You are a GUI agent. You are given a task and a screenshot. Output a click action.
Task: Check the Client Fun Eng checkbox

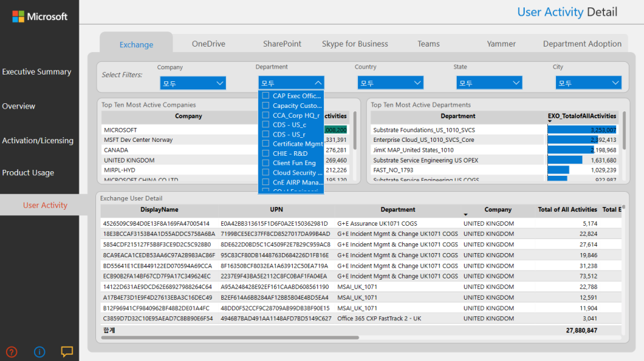click(266, 163)
